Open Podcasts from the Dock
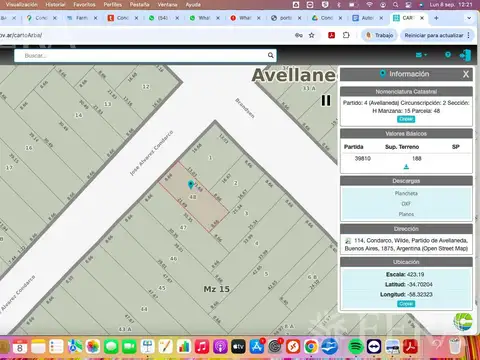 coord(220,347)
